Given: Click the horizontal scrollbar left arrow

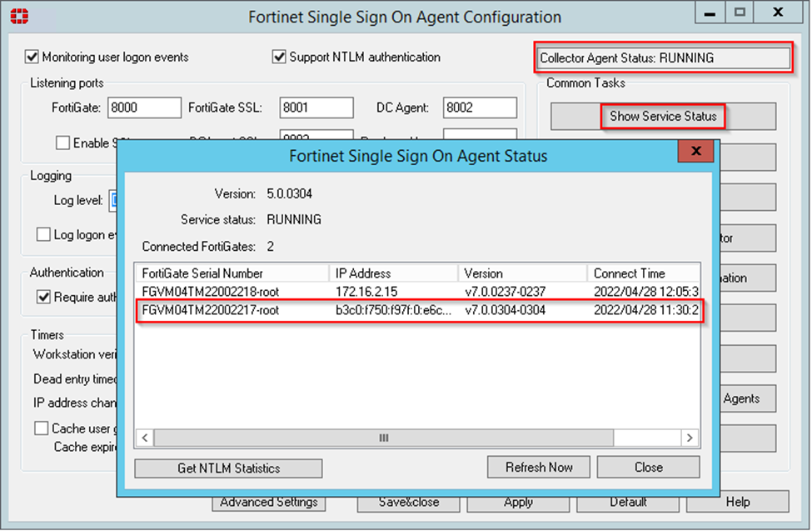Looking at the screenshot, I should coord(145,438).
